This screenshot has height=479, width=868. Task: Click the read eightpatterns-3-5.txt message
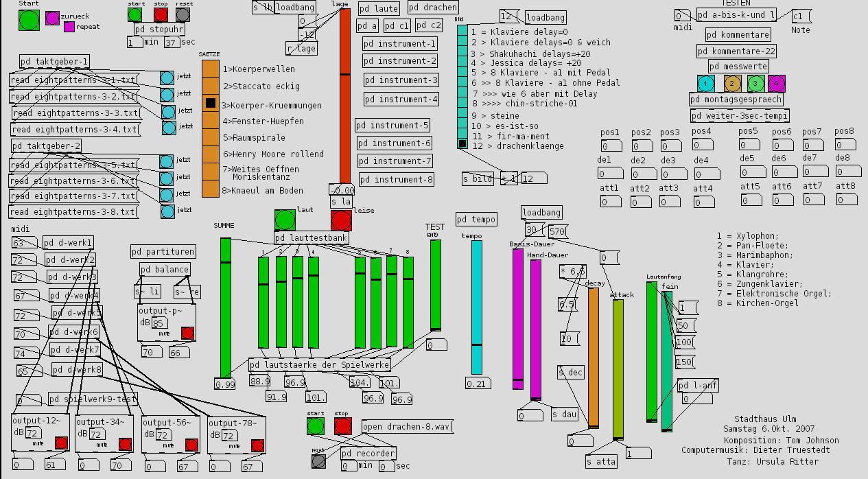click(x=73, y=165)
